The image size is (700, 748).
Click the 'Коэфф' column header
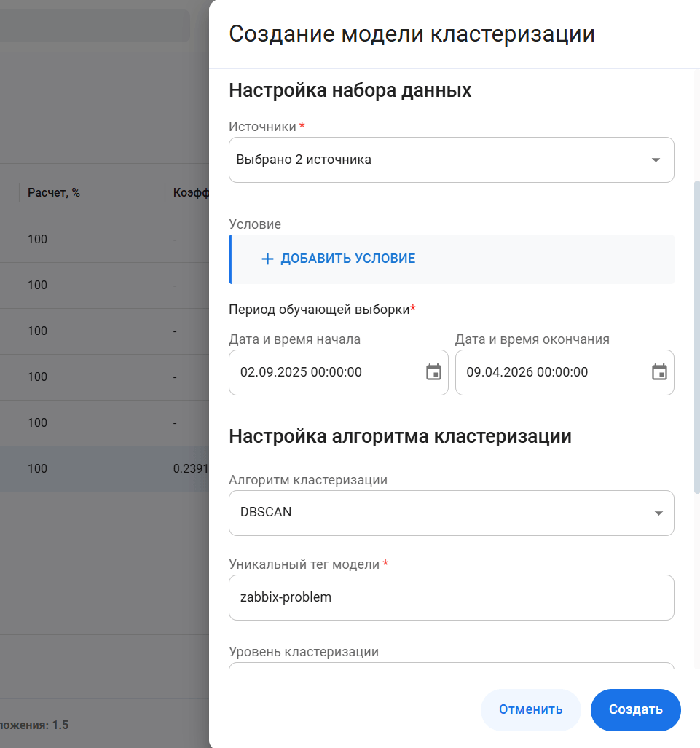[x=191, y=193]
